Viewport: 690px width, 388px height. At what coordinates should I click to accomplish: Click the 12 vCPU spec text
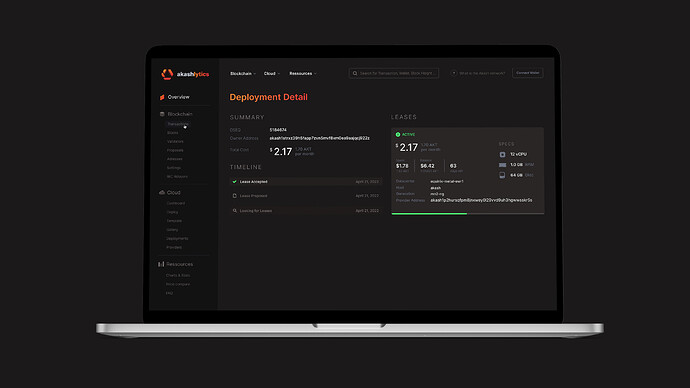(518, 154)
